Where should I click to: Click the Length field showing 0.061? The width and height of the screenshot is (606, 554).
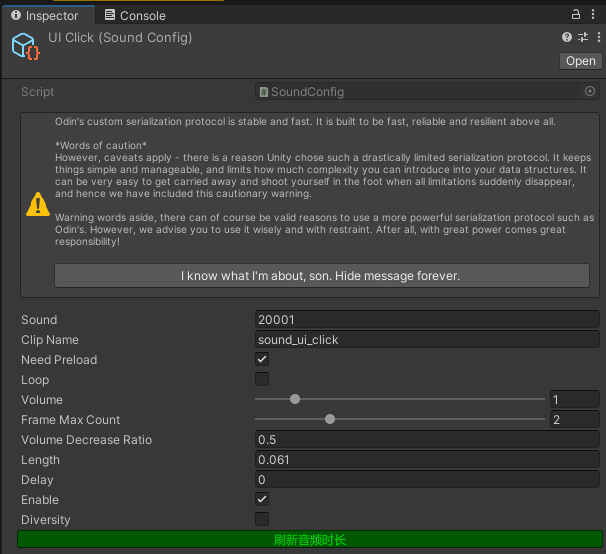[427, 460]
